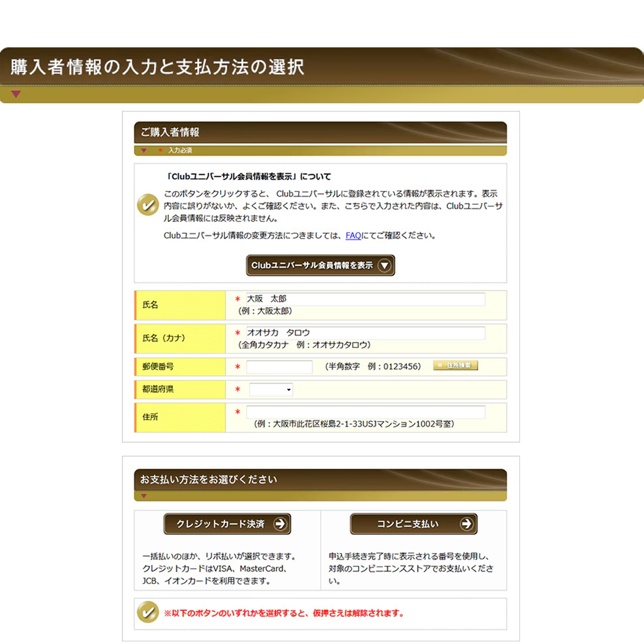This screenshot has width=644, height=644.
Task: Click the 住所 input field
Action: [x=365, y=412]
